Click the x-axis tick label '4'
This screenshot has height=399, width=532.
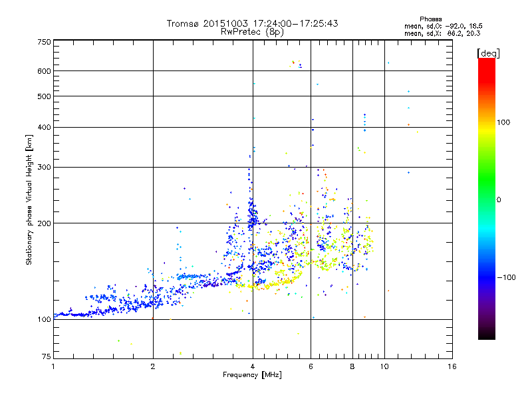253,366
